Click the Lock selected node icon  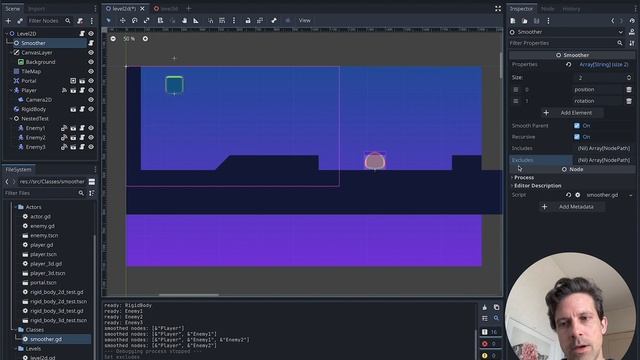click(248, 20)
